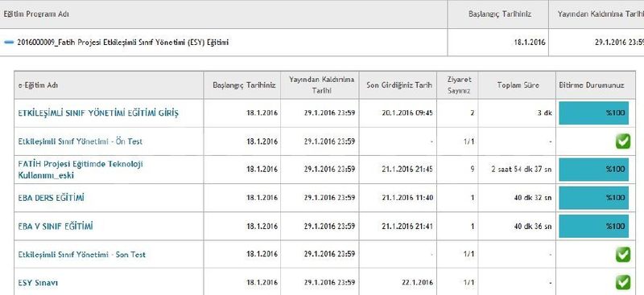Click %100 progress bar for EBA V SINIF

[593, 226]
